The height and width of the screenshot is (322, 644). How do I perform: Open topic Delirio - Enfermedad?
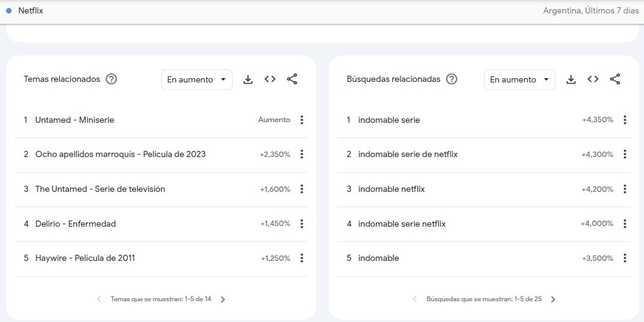click(76, 224)
